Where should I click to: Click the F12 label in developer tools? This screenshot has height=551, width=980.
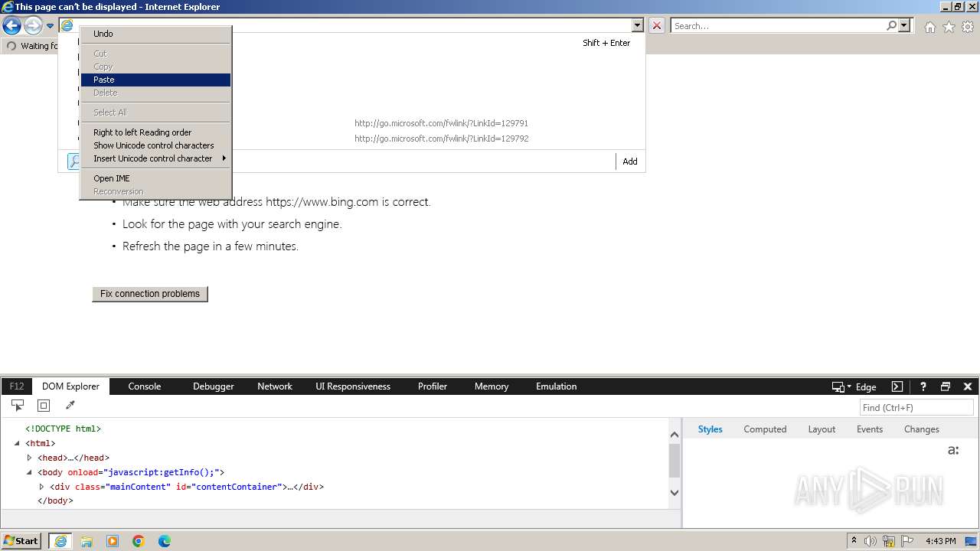coord(17,386)
